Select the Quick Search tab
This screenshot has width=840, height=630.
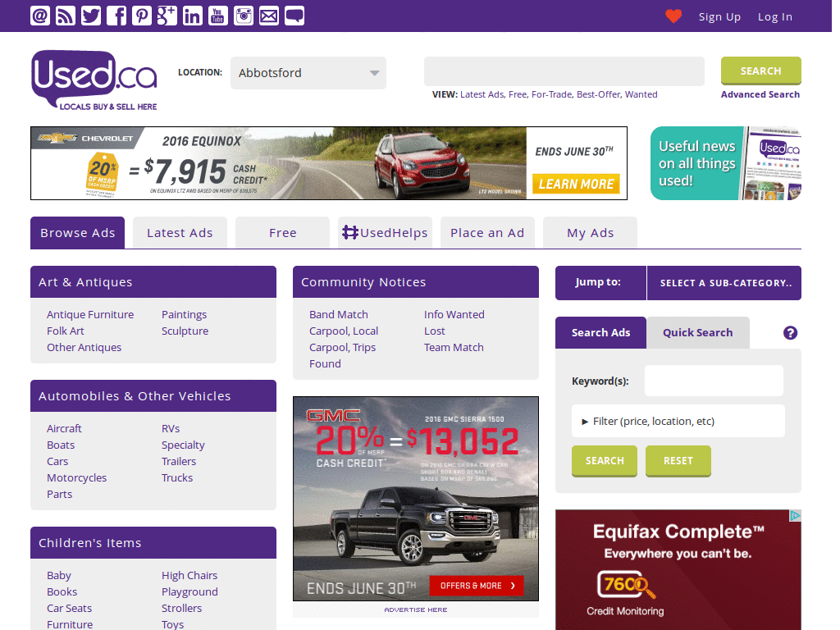(698, 333)
